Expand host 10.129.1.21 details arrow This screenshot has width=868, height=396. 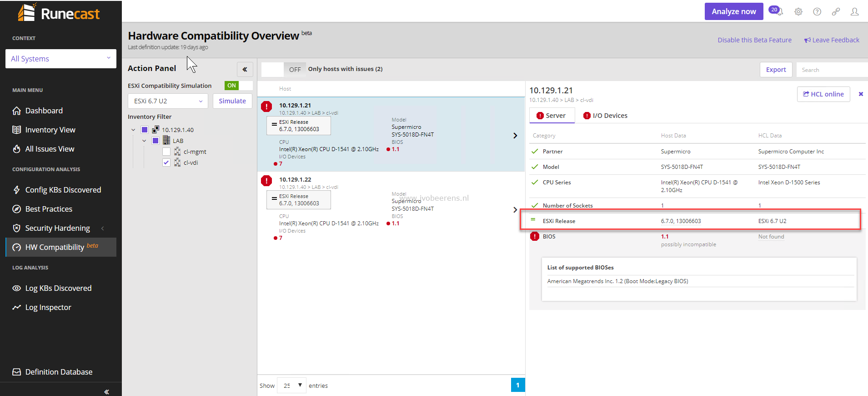point(515,136)
